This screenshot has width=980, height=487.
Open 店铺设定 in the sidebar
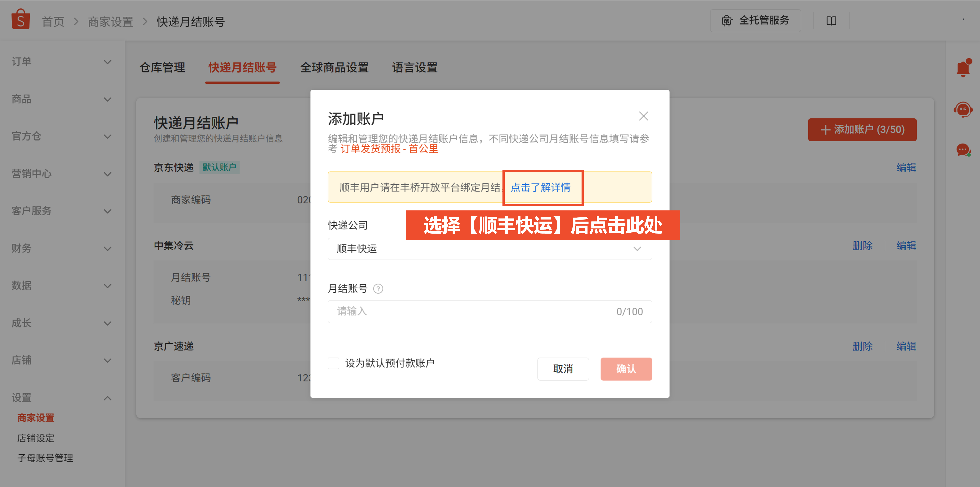(36, 438)
